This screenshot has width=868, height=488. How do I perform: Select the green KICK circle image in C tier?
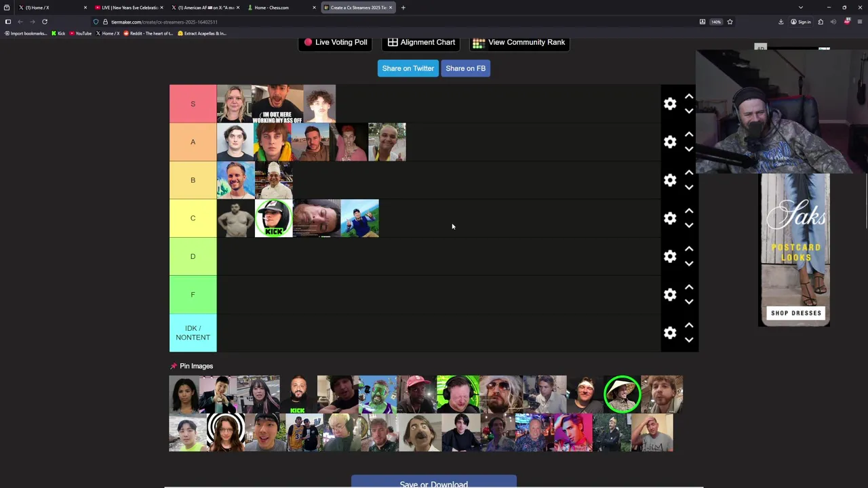[x=273, y=218]
